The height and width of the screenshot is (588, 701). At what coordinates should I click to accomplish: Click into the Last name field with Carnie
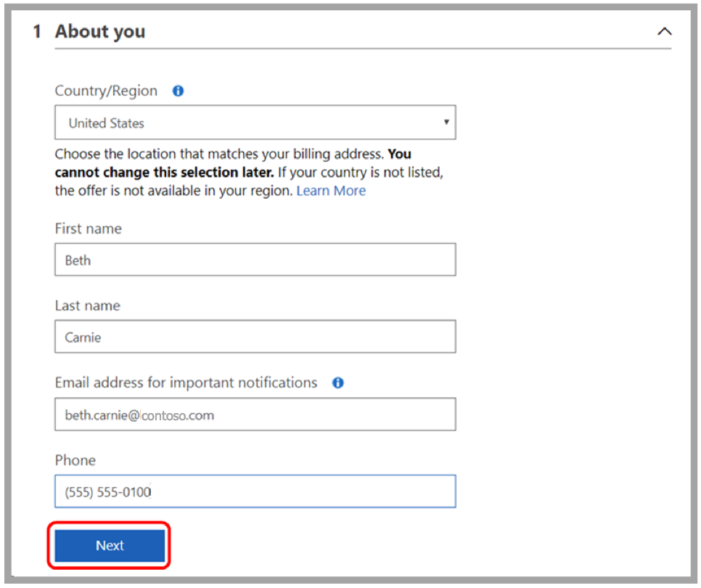point(255,337)
